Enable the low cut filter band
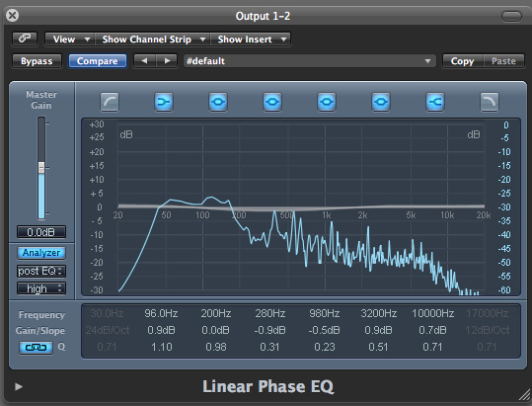Screen dimensions: 532x406 [110, 102]
